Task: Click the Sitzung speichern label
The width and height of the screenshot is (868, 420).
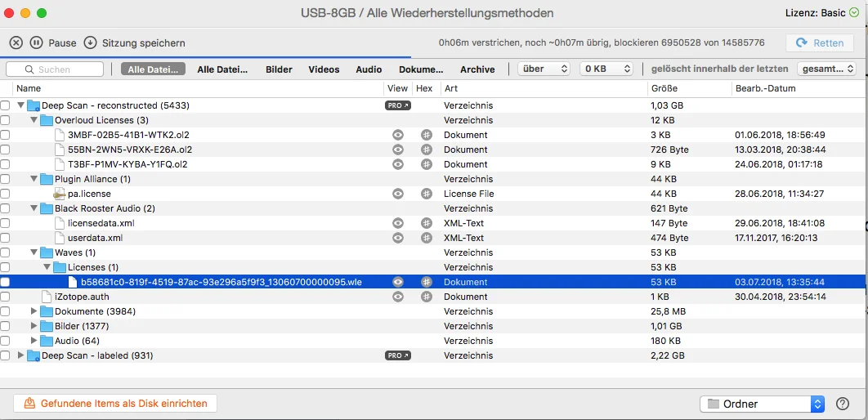Action: pos(143,42)
